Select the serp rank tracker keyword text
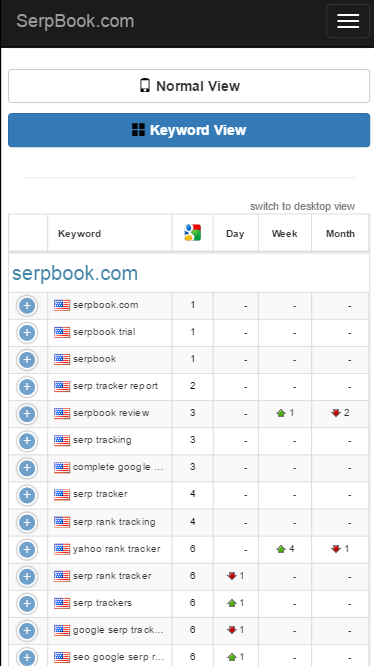This screenshot has width=374, height=666. click(x=112, y=576)
